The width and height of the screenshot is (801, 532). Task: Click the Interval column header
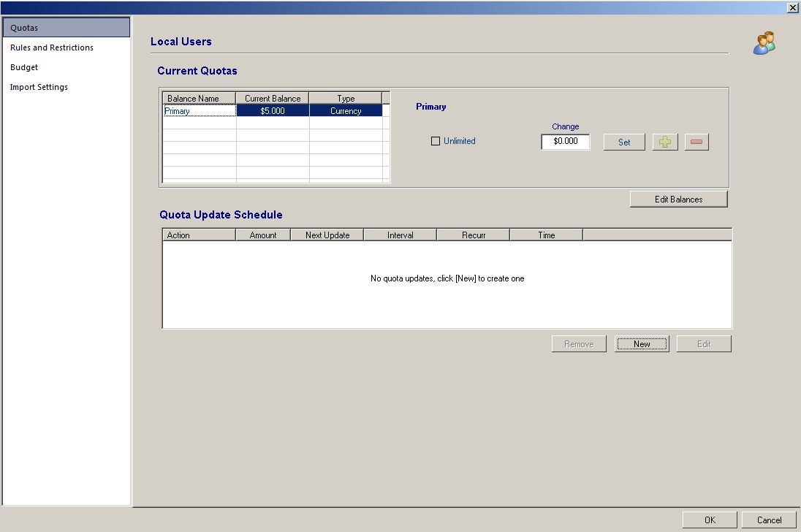pyautogui.click(x=400, y=235)
